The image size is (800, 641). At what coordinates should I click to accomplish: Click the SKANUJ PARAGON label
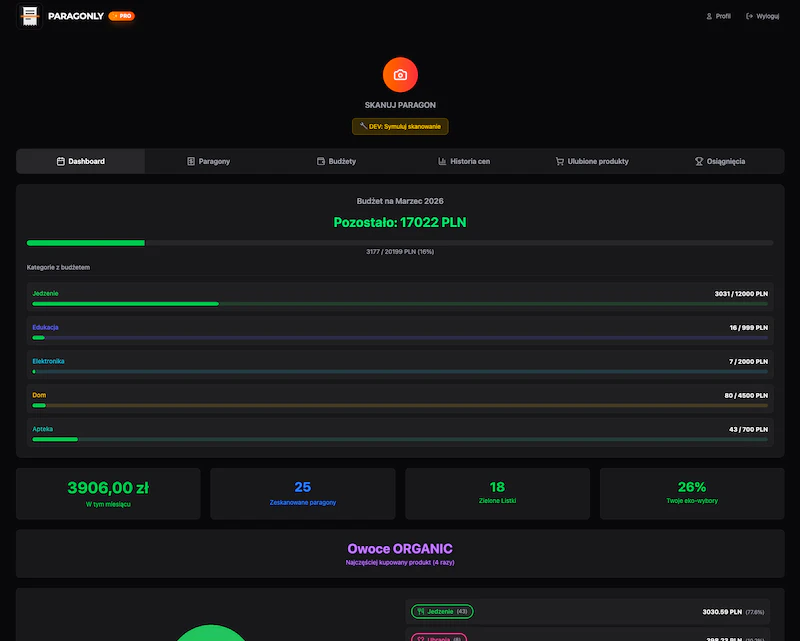click(400, 105)
